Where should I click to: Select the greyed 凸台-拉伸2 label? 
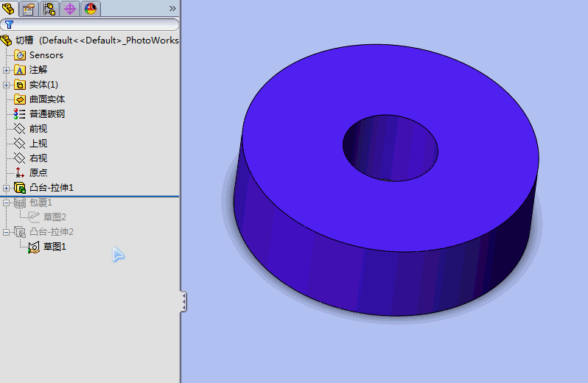[x=52, y=231]
